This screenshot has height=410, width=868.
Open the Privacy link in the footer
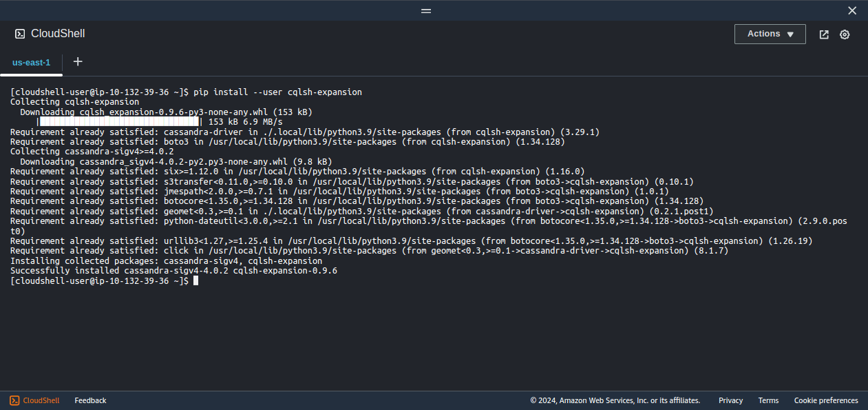[730, 400]
